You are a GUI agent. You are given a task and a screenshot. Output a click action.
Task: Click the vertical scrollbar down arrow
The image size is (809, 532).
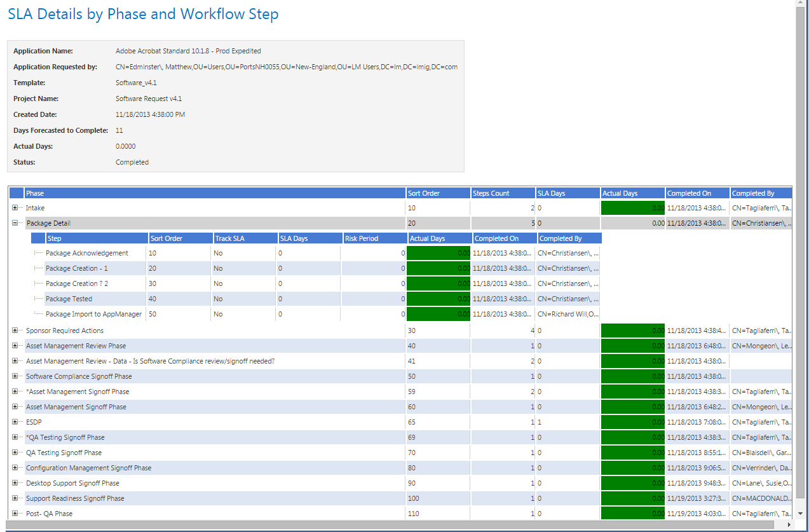(x=800, y=512)
